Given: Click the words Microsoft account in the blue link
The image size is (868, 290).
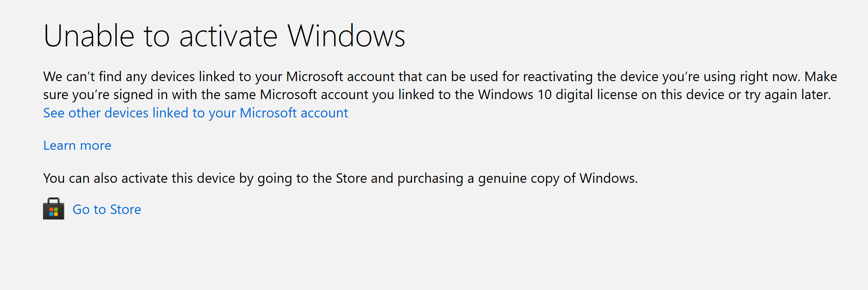Looking at the screenshot, I should pos(294,113).
